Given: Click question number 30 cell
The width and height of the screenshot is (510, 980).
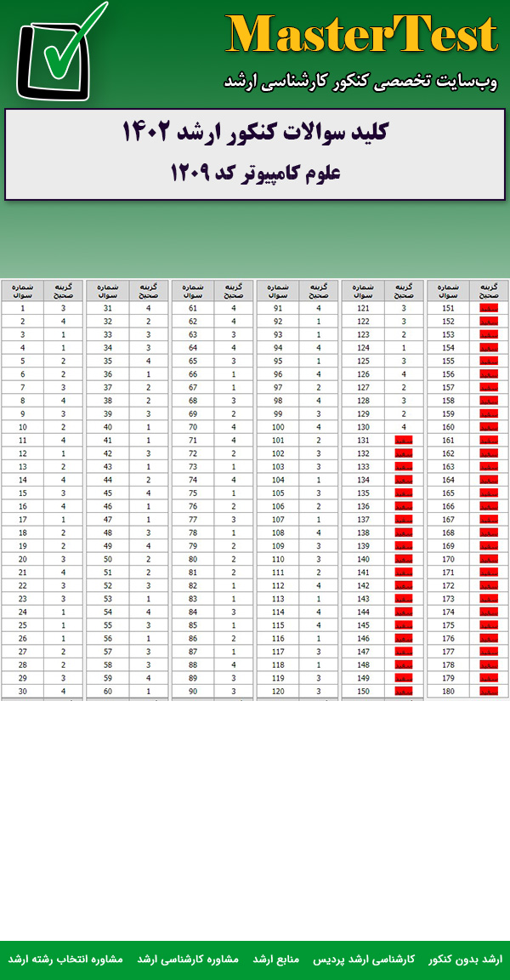Looking at the screenshot, I should tap(22, 690).
